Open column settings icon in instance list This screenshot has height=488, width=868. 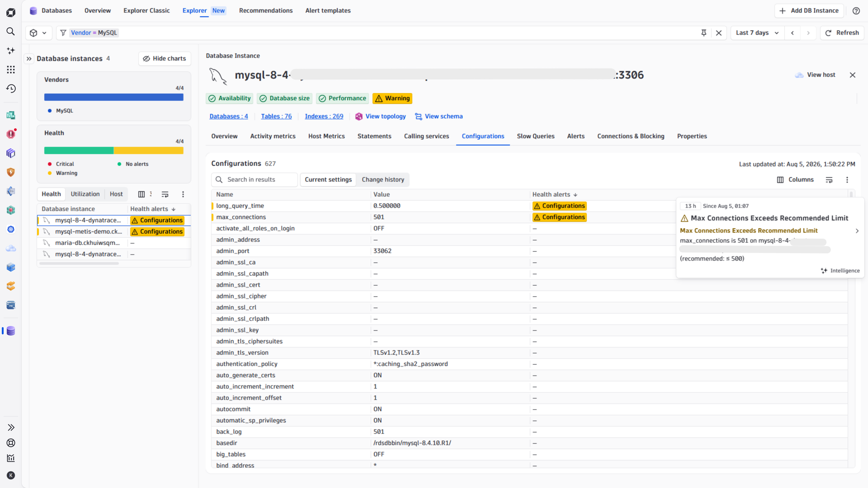(142, 194)
